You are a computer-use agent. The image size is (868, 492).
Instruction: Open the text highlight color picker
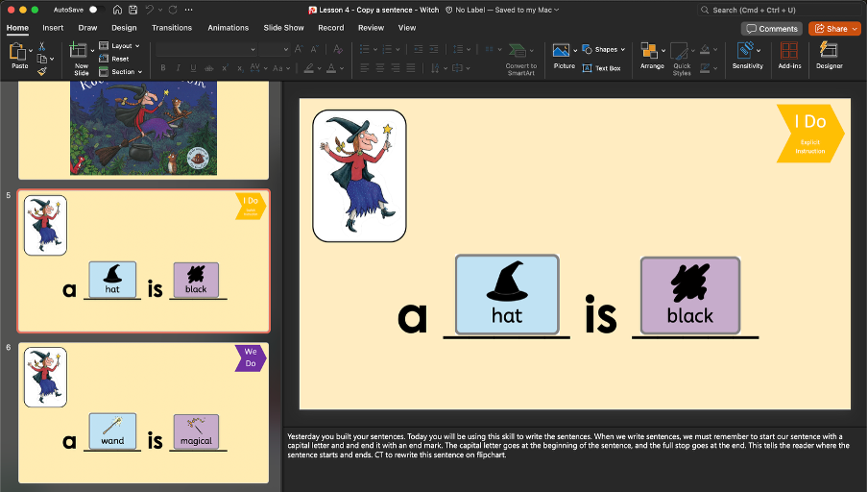point(309,68)
